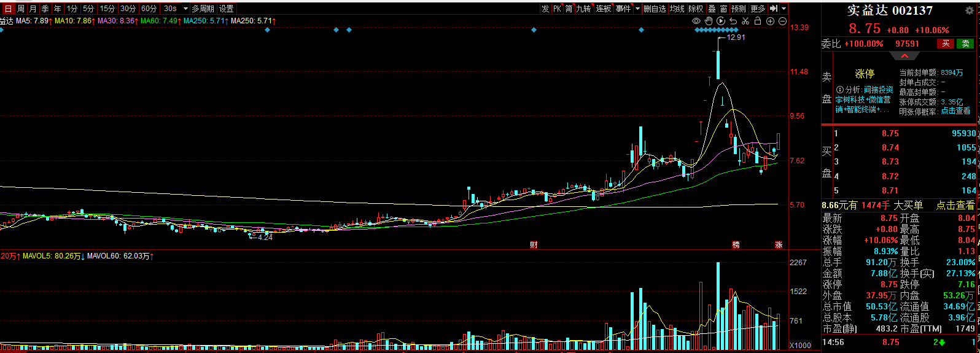Open 多周期 multi-period view
The height and width of the screenshot is (353, 980).
[x=203, y=9]
